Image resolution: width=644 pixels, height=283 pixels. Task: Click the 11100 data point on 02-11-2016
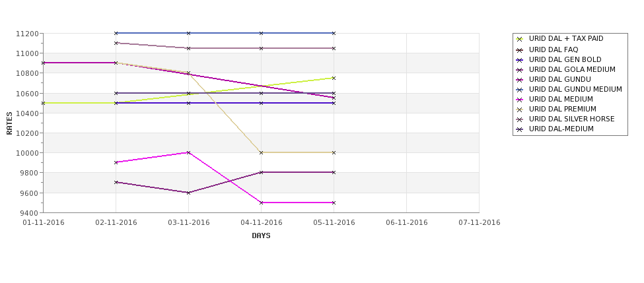point(116,43)
